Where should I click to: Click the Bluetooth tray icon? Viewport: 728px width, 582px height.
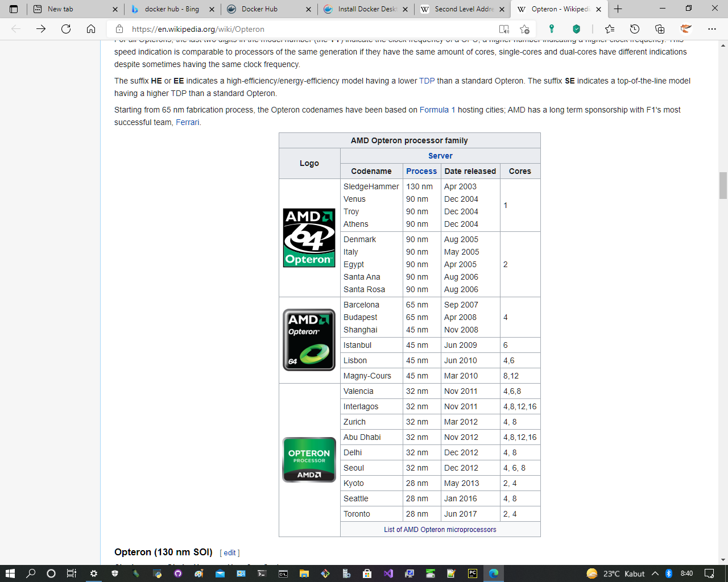coord(669,573)
